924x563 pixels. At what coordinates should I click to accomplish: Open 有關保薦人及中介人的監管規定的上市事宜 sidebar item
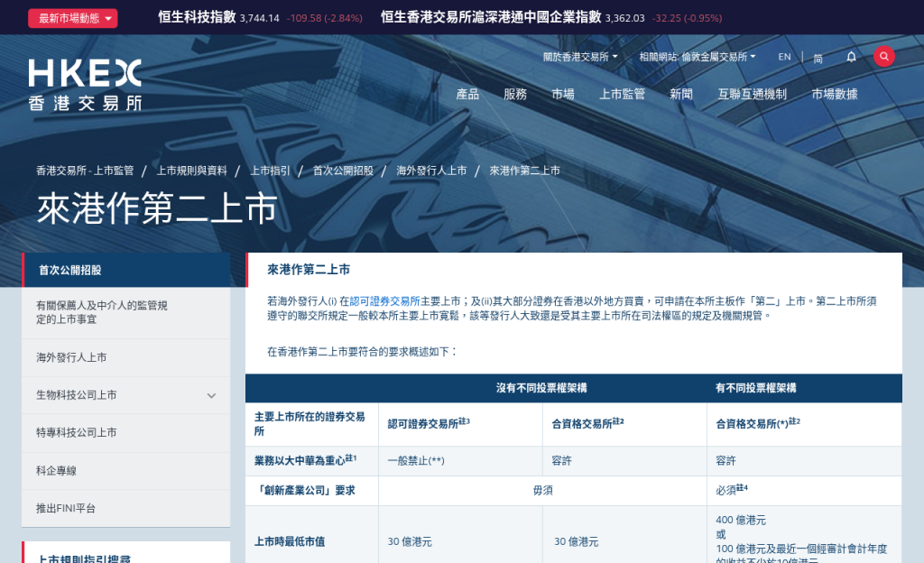click(x=126, y=313)
